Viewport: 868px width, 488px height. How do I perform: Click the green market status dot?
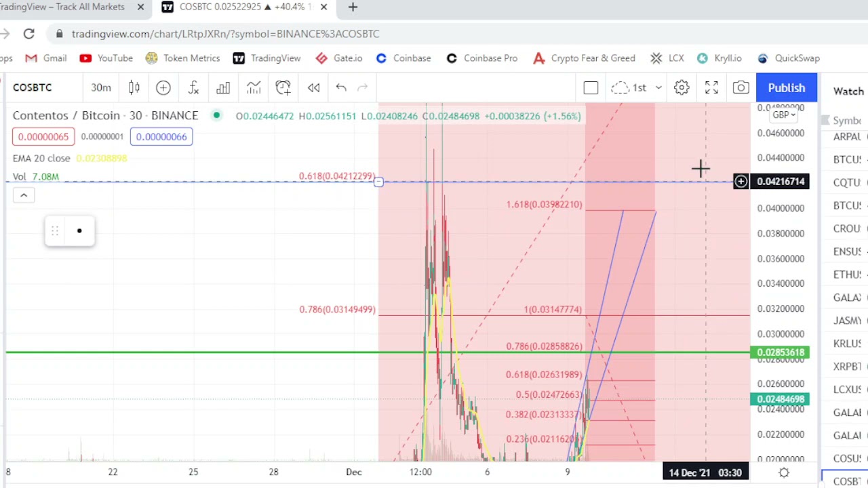216,116
